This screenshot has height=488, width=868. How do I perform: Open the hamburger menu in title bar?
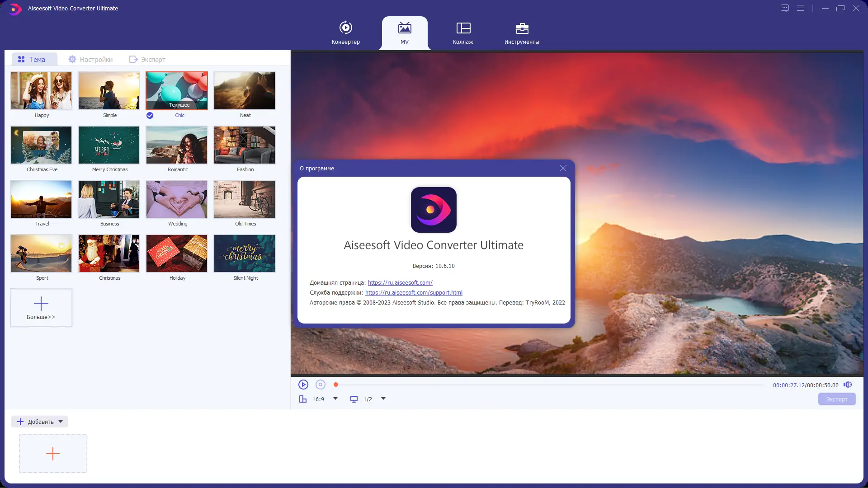(x=801, y=8)
